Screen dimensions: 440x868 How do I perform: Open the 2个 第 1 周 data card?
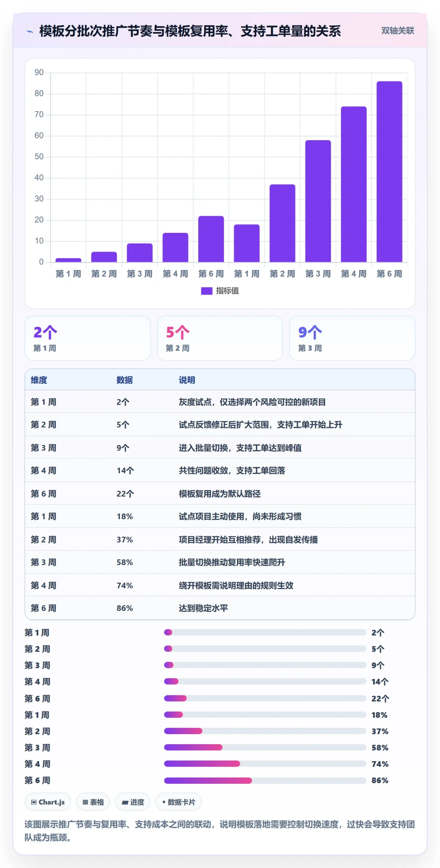pos(87,338)
